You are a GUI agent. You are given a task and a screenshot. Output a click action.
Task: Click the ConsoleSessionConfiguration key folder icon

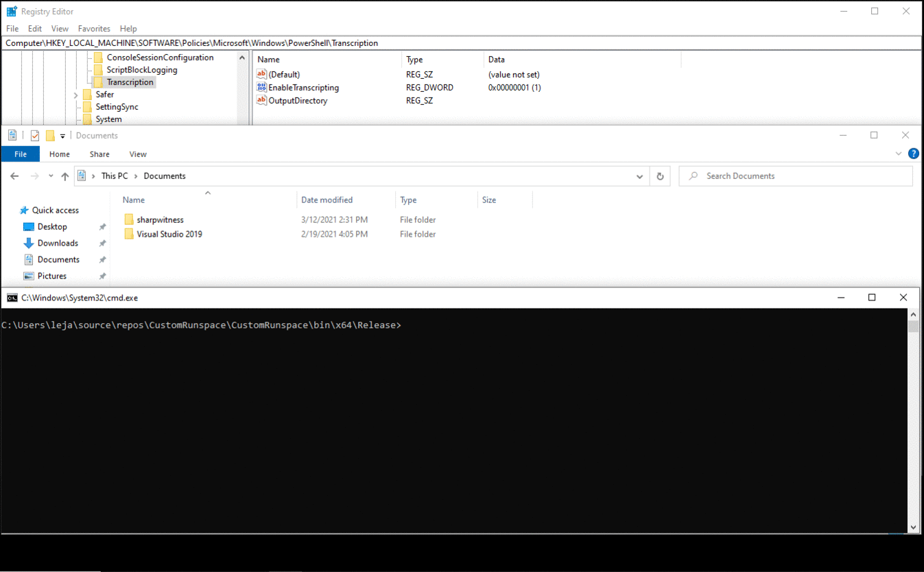98,58
